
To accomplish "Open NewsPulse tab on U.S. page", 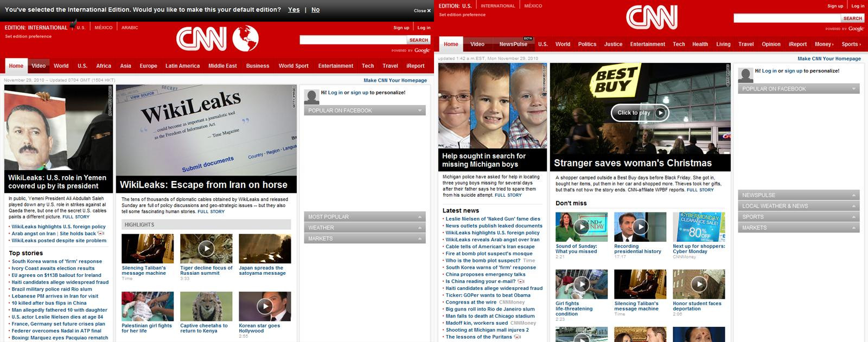I will coord(513,44).
